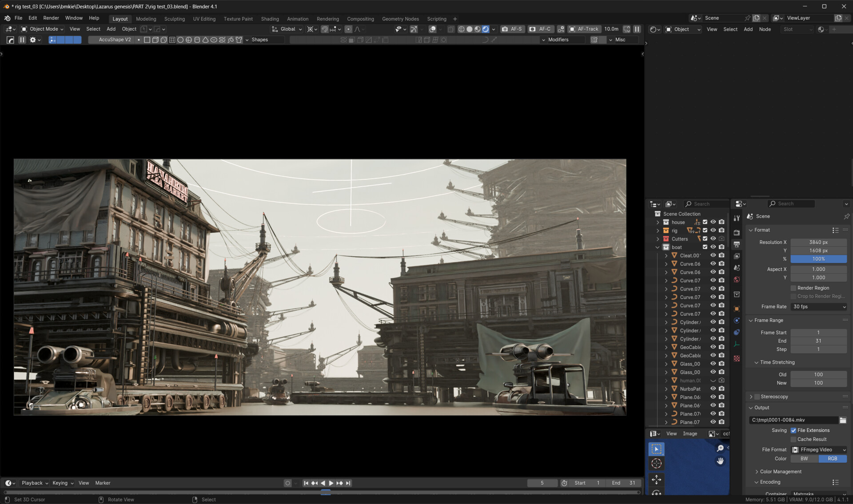Collapse the boat collection
The width and height of the screenshot is (853, 504).
658,247
